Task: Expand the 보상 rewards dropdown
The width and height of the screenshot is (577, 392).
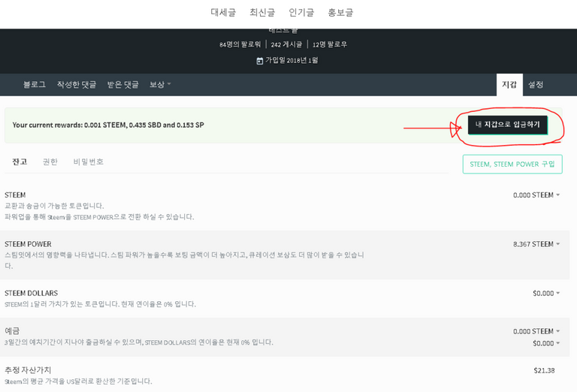Action: [160, 85]
